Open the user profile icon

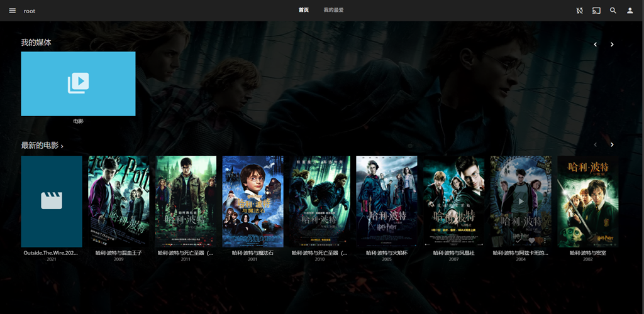point(630,11)
